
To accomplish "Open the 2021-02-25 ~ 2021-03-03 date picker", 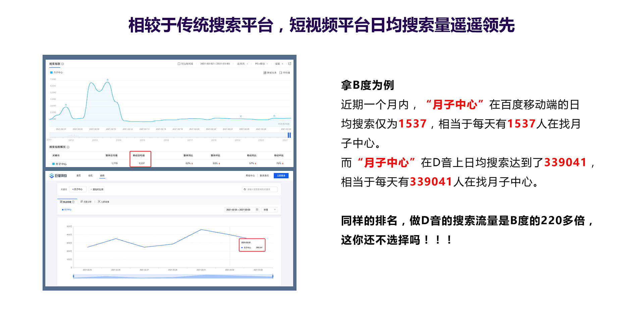I will (x=242, y=210).
